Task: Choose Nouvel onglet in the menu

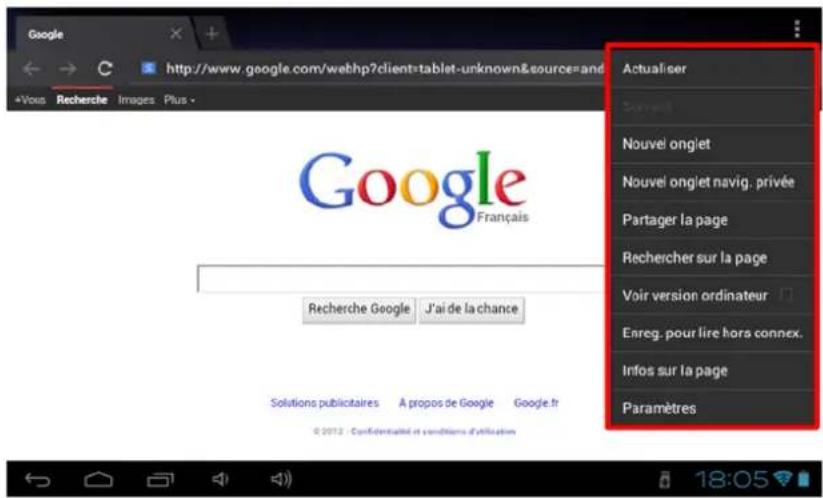Action: (713, 144)
